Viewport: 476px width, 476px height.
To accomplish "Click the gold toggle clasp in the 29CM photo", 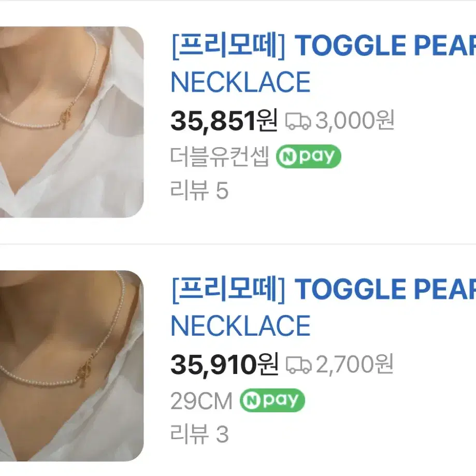I will 84,372.
